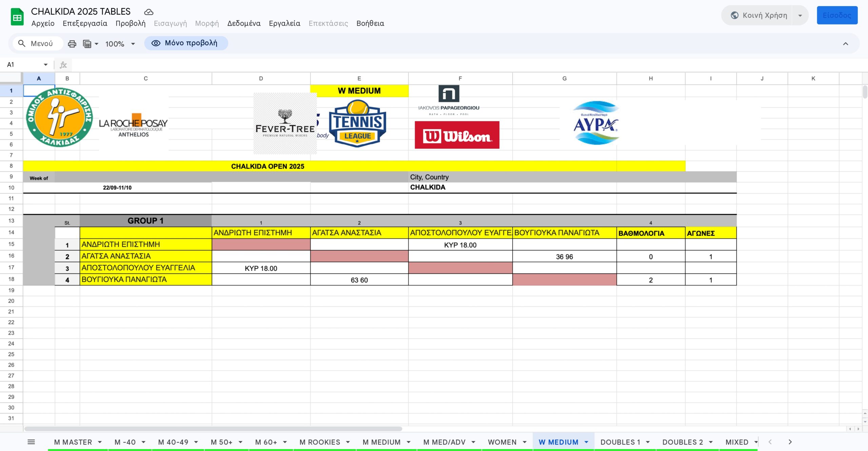Viewport: 868px width, 451px height.
Task: Open the all sheets list icon
Action: (x=31, y=442)
